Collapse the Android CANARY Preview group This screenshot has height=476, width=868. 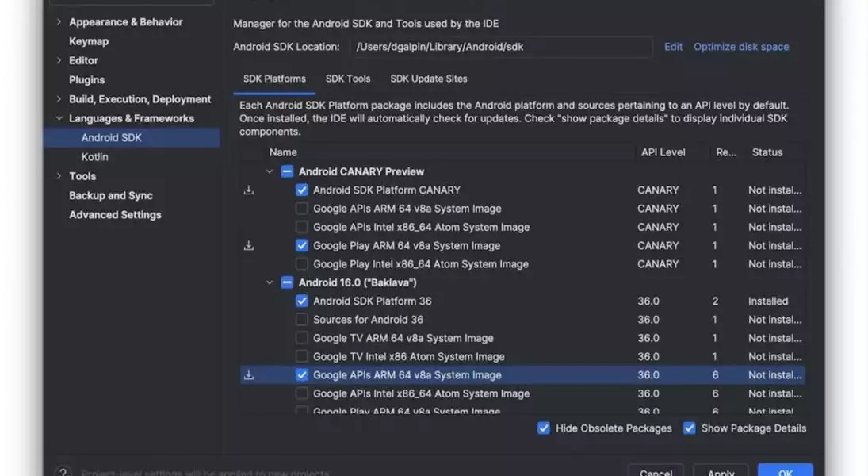270,171
